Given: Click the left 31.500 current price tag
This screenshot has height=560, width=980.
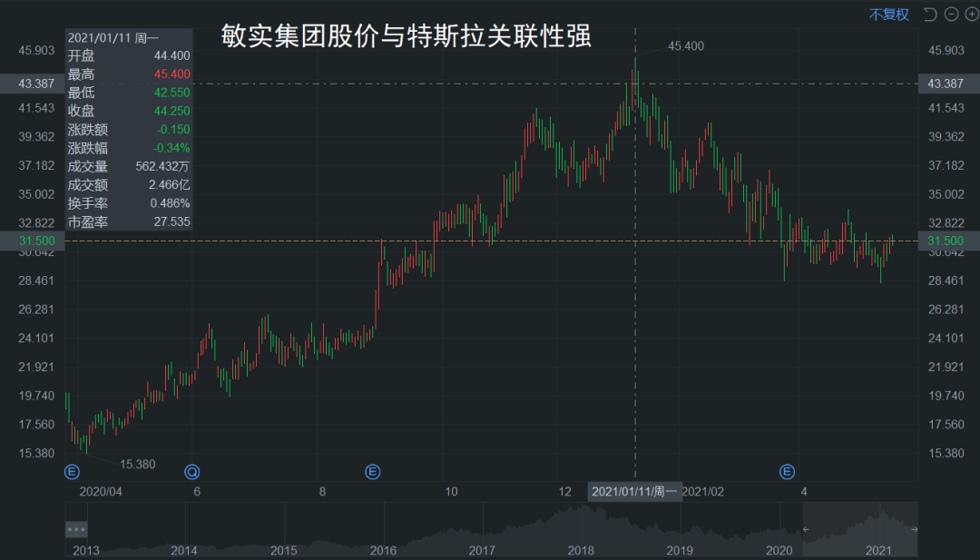Looking at the screenshot, I should pos(33,241).
